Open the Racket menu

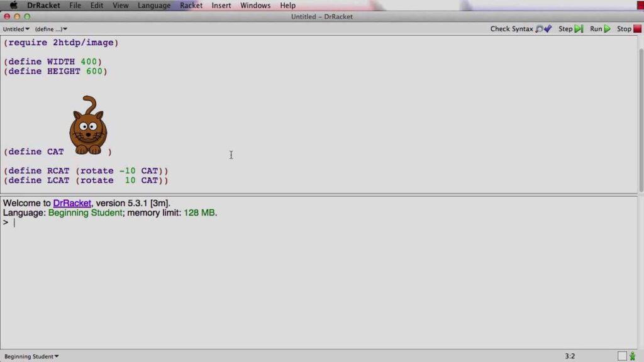click(x=191, y=5)
